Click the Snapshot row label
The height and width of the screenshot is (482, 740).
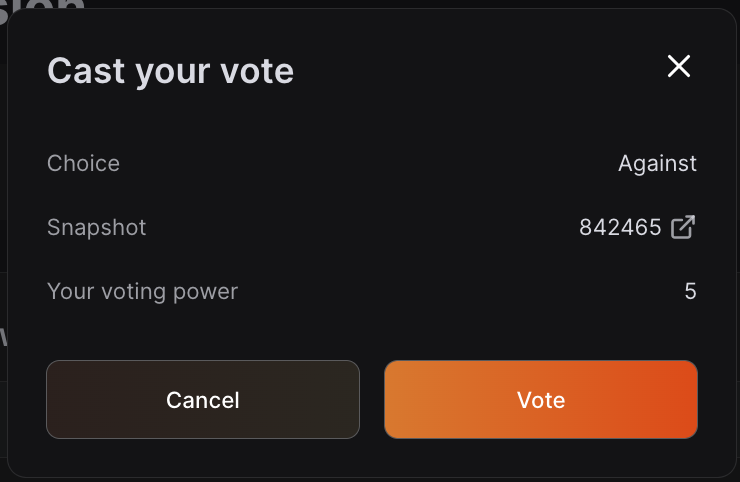[96, 227]
